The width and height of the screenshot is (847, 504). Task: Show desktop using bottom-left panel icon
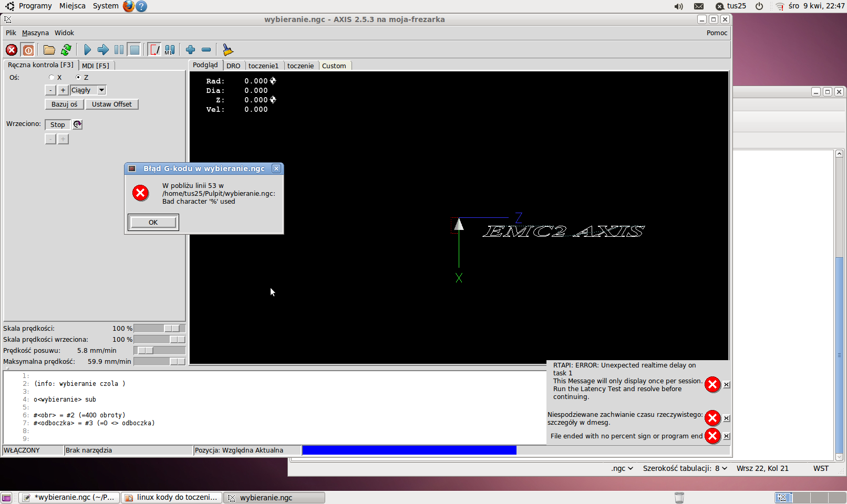(6, 498)
